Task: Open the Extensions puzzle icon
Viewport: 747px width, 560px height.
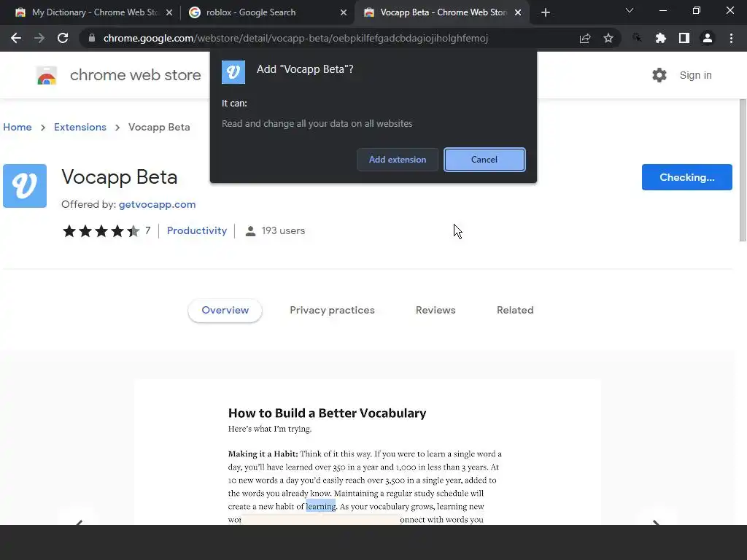Action: pos(660,38)
